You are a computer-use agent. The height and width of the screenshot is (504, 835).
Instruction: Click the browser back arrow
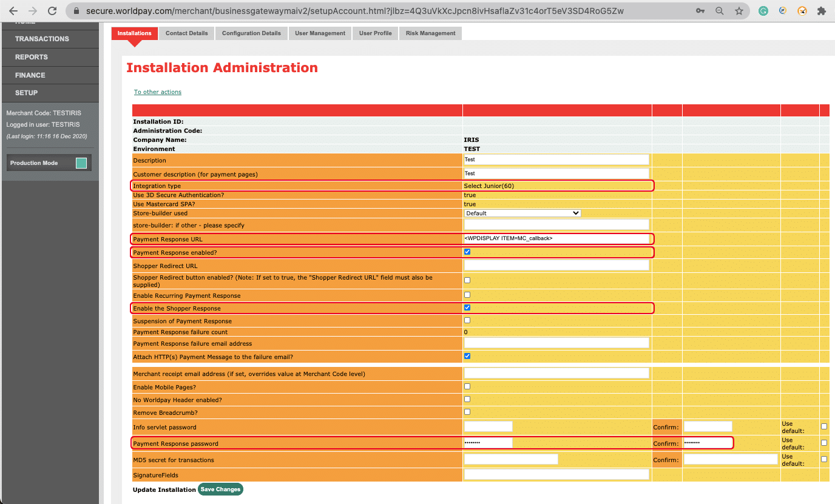click(x=13, y=11)
